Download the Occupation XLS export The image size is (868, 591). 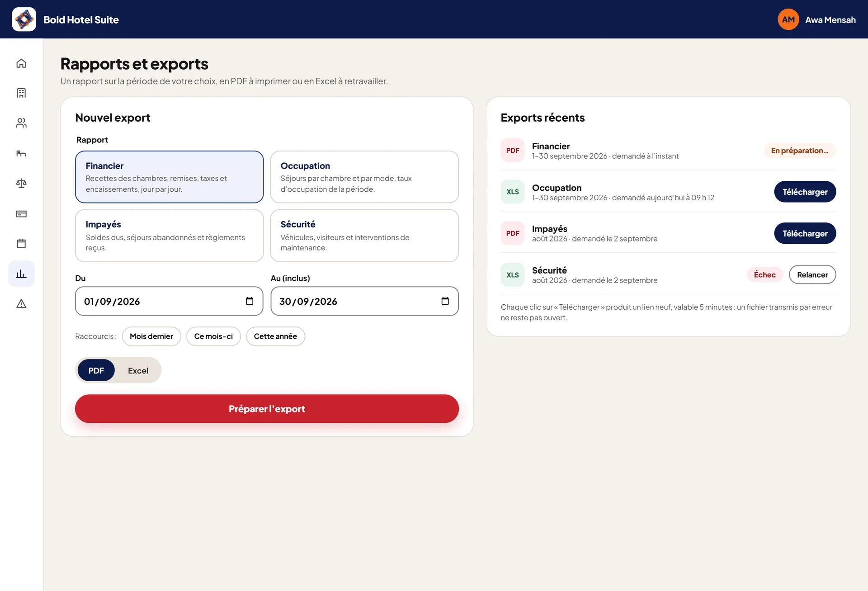pos(805,192)
